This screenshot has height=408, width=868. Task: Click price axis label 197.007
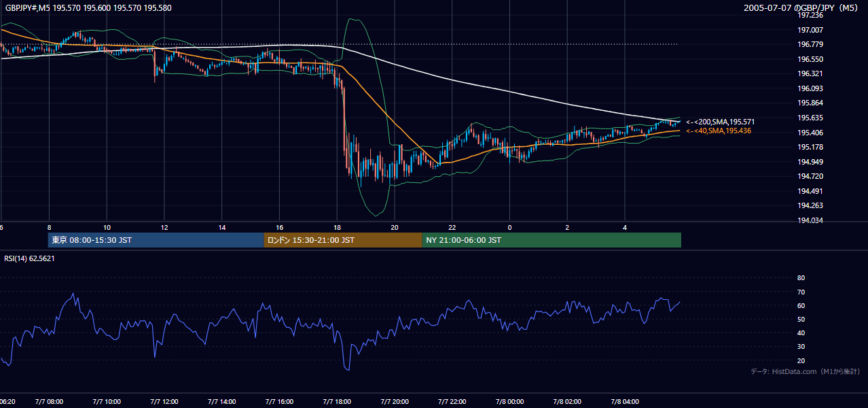coord(811,30)
